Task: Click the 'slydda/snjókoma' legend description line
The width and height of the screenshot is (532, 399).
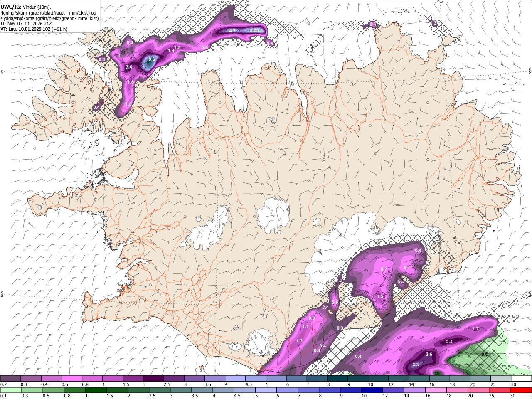Action: coord(50,18)
